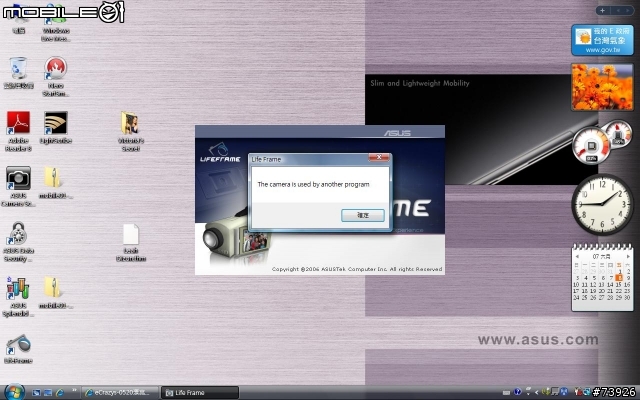Click the CPU meter gadget

coord(592,146)
